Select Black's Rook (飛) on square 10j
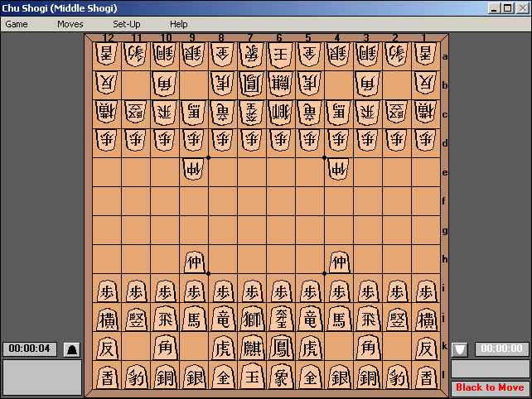Screen dimensions: 532x399 coord(165,319)
